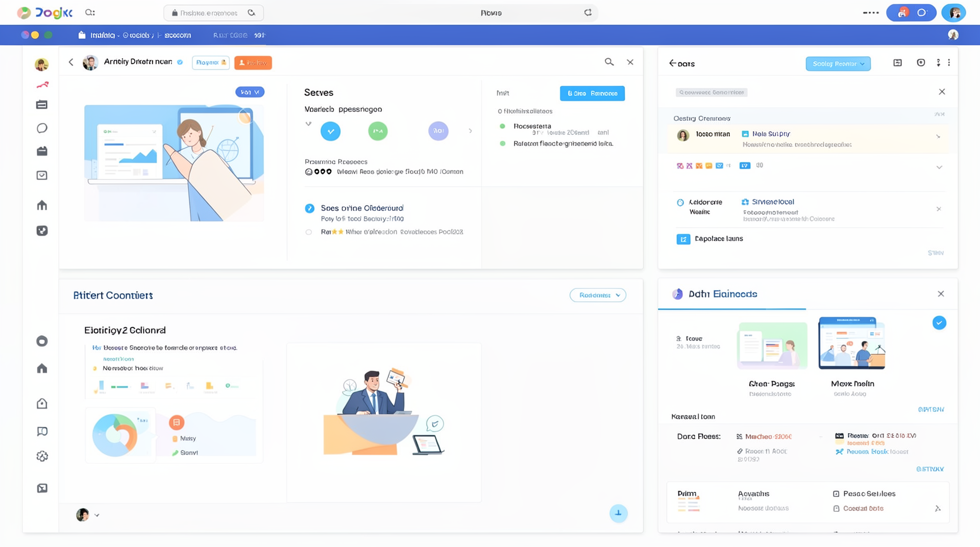Toggle the blue checkmark circle under Serves
980x547 pixels.
(330, 131)
